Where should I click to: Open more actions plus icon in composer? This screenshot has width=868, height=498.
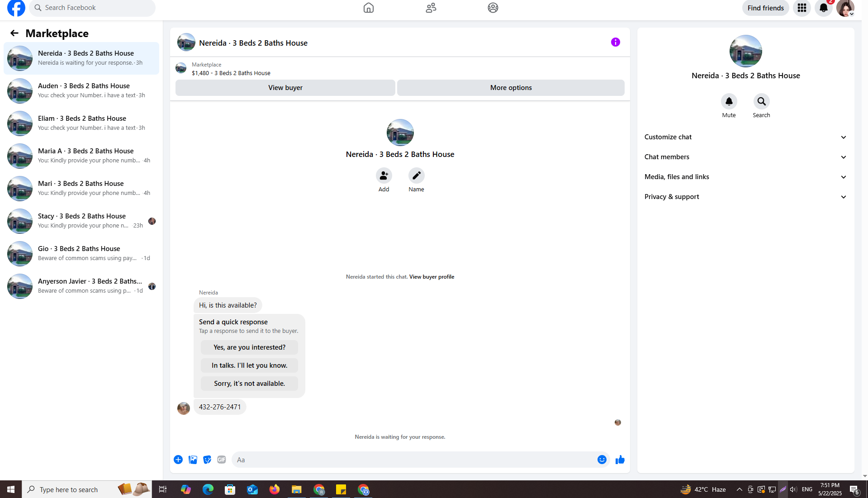pyautogui.click(x=178, y=460)
